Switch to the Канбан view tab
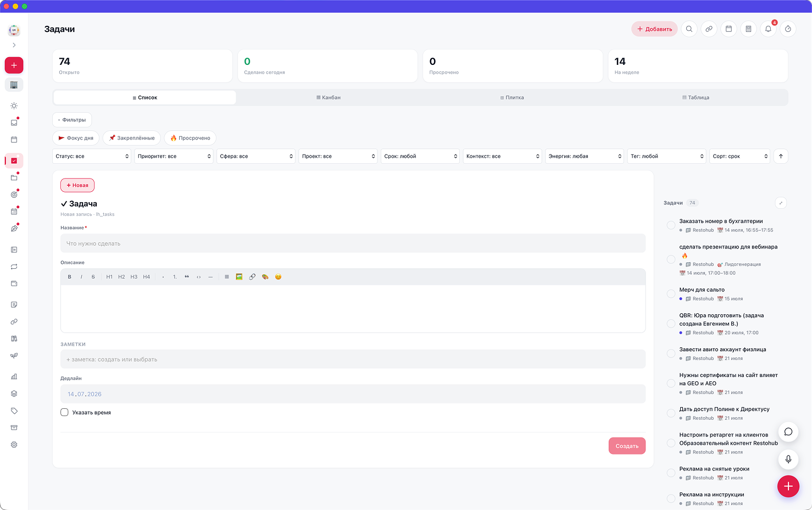812x510 pixels. click(329, 97)
